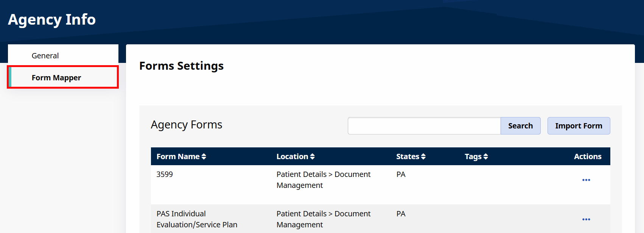The image size is (644, 233).
Task: Select the Form Mapper sidebar tab
Action: click(56, 78)
